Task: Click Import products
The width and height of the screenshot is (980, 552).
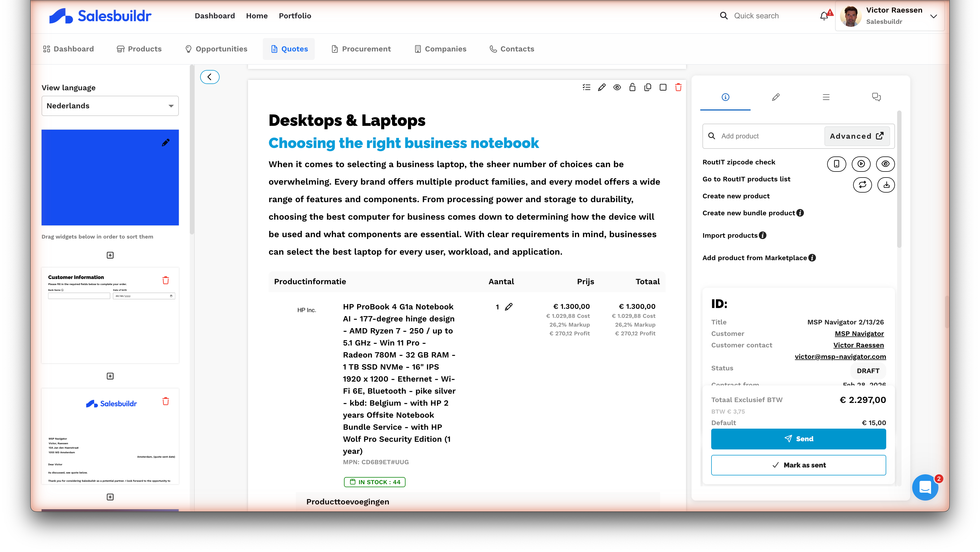Action: click(730, 235)
